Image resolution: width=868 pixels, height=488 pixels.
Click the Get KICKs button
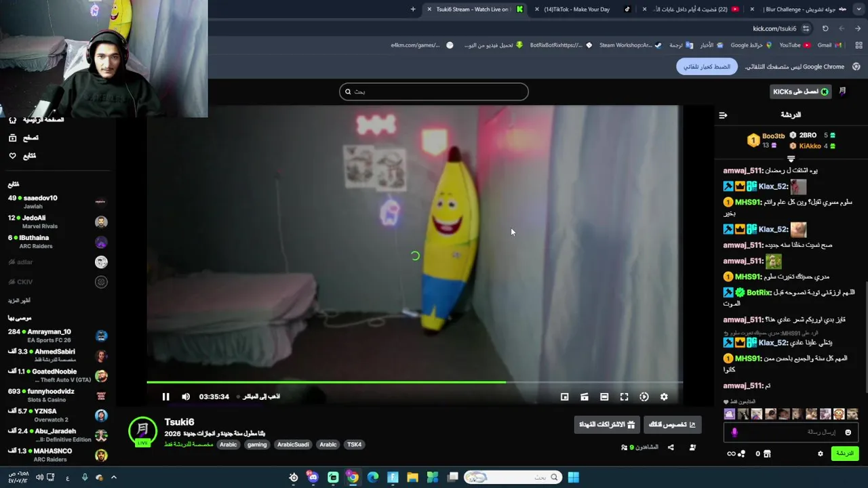click(x=801, y=91)
